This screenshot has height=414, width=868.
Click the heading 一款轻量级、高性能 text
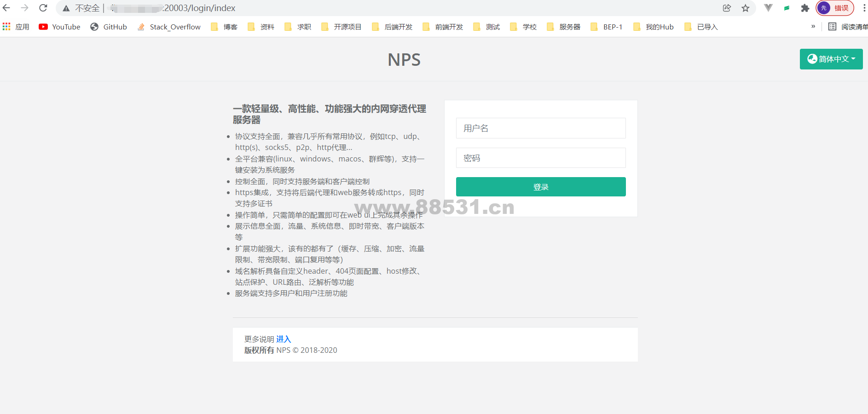click(x=330, y=114)
